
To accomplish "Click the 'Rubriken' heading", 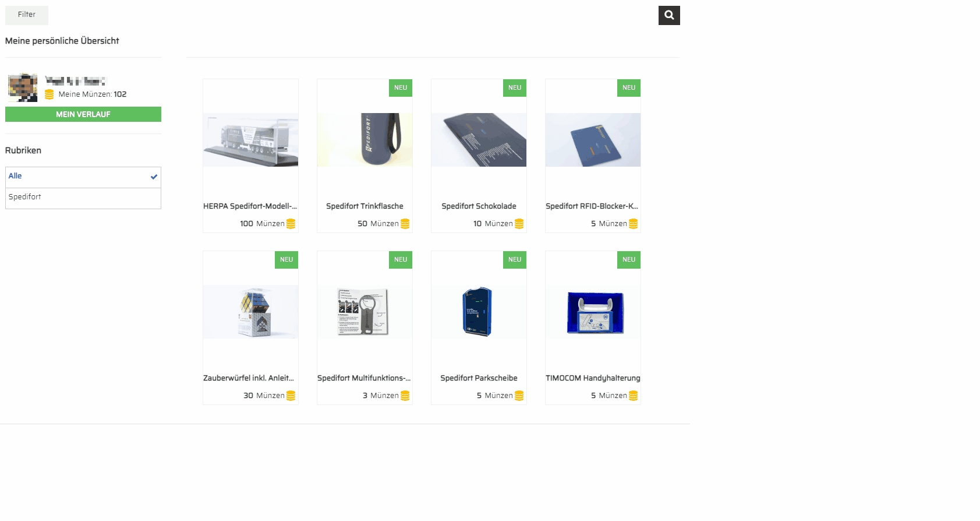I will click(x=23, y=150).
